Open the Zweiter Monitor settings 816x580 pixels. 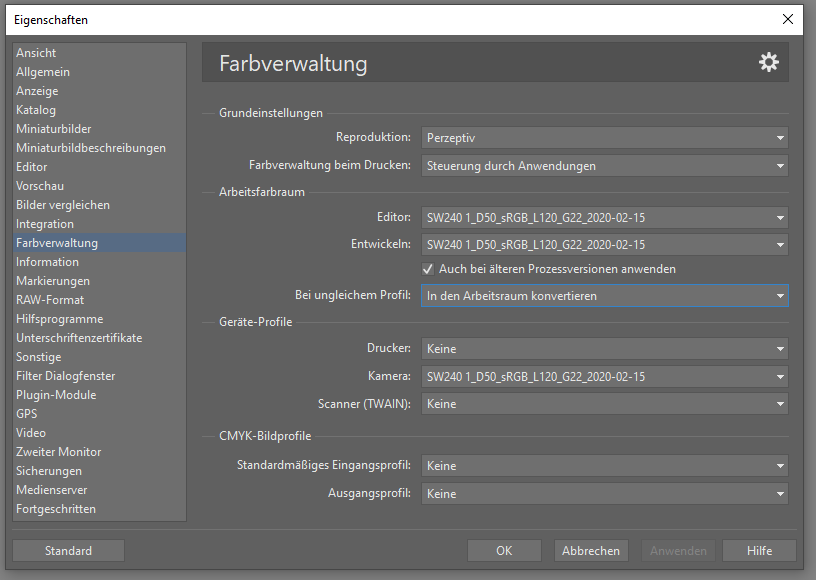[58, 452]
